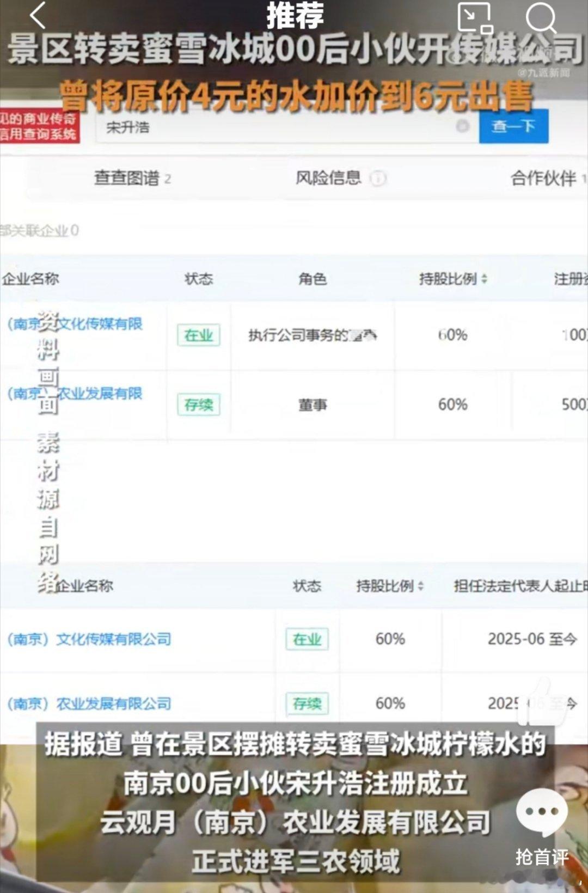Open upper (南京)农业发展有限 company link

pos(75,394)
